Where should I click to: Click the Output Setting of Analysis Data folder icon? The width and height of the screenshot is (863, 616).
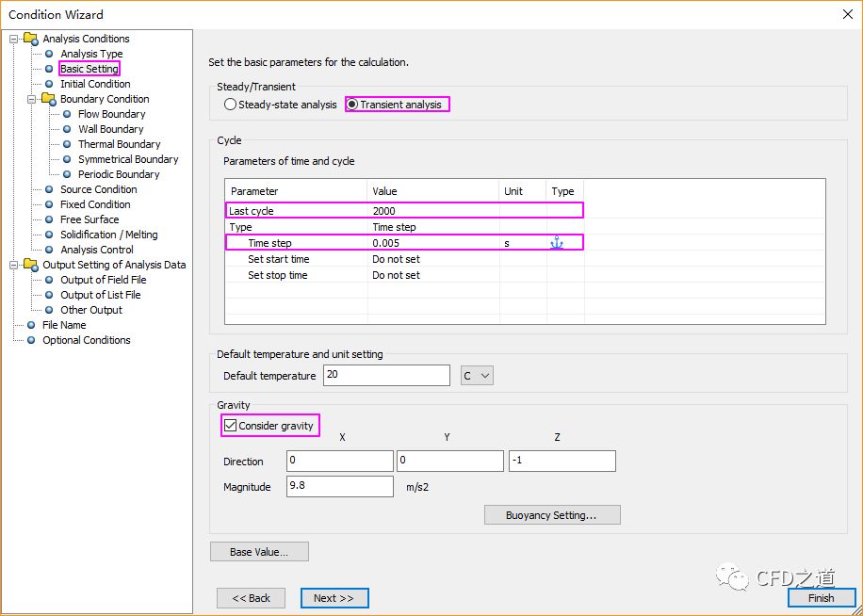[x=30, y=265]
